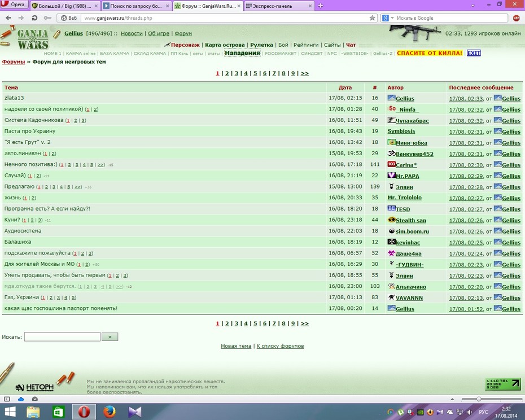Open the thread 'Паста про Украину'
This screenshot has height=420, width=525.
(30, 131)
